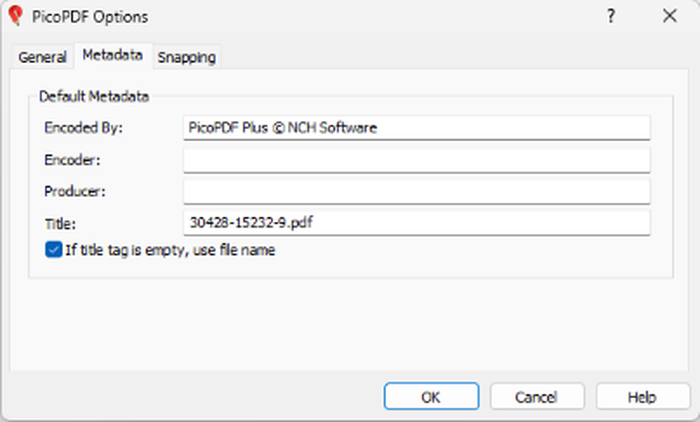Confirm settings with the OK button
The image size is (700, 422).
tap(431, 397)
